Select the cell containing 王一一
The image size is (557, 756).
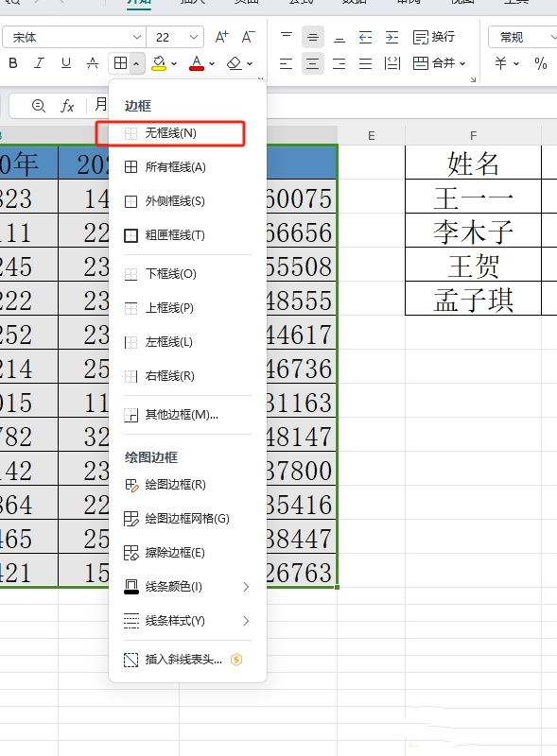(x=473, y=197)
